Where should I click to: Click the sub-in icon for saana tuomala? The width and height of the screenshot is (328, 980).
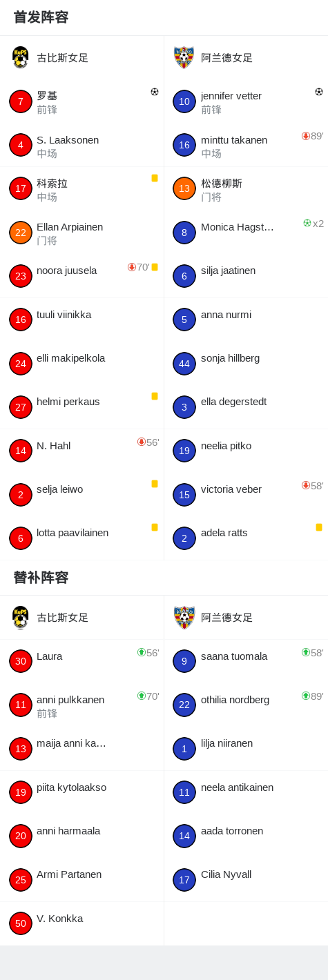[x=306, y=652]
